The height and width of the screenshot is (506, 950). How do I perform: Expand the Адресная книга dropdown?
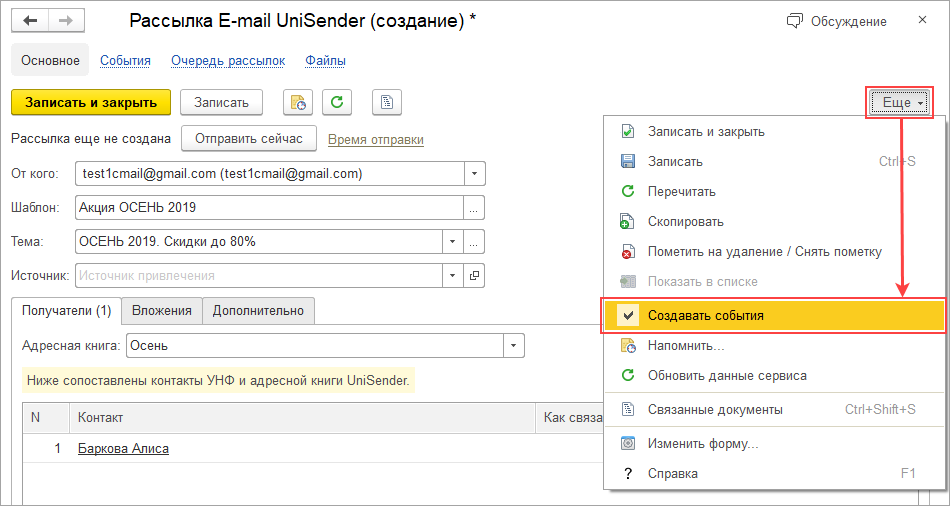pos(514,346)
